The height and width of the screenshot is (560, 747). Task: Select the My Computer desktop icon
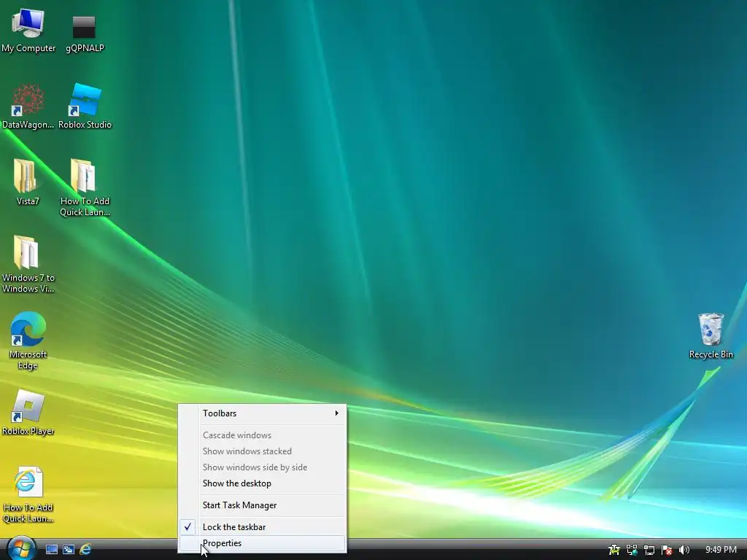coord(28,31)
